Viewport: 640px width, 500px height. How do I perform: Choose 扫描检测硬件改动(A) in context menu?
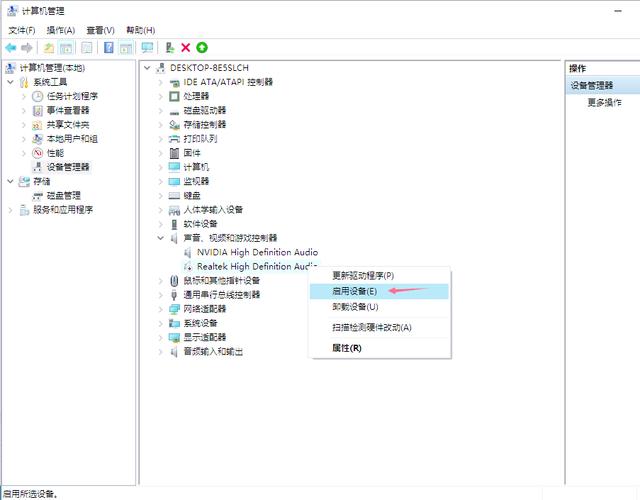pos(380,327)
